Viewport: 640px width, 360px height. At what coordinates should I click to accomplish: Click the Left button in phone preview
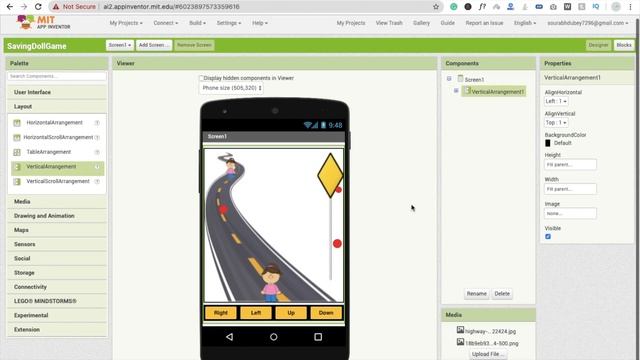(x=256, y=313)
